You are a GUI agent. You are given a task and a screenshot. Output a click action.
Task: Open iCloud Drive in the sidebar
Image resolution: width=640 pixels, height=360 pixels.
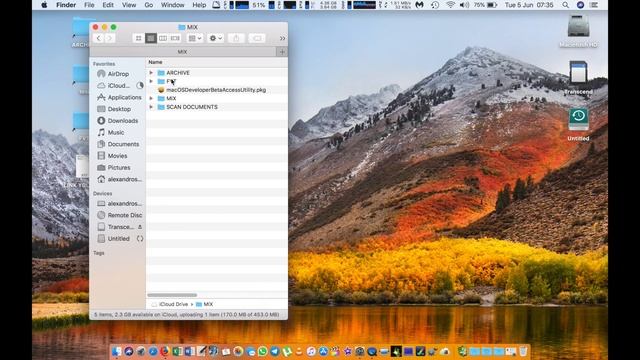118,86
